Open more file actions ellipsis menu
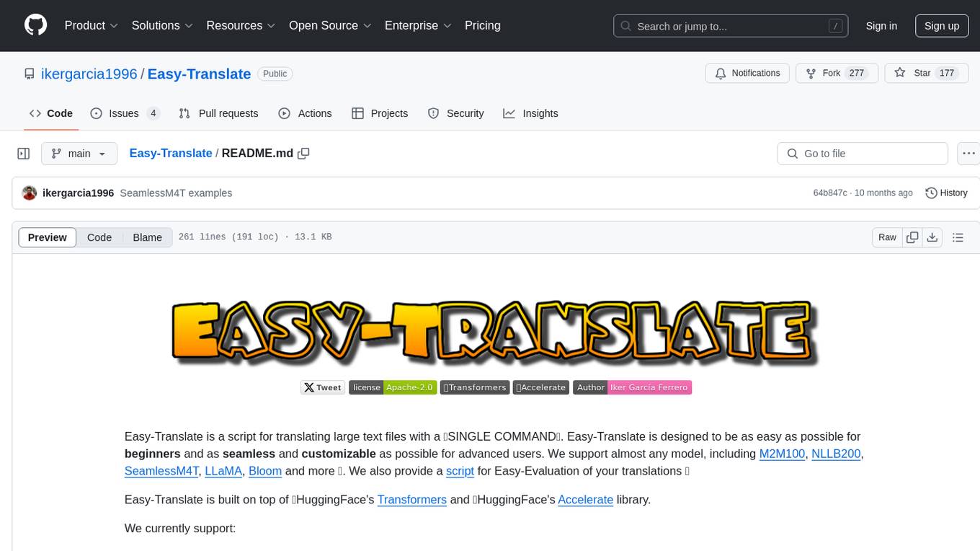The height and width of the screenshot is (551, 980). pos(968,154)
